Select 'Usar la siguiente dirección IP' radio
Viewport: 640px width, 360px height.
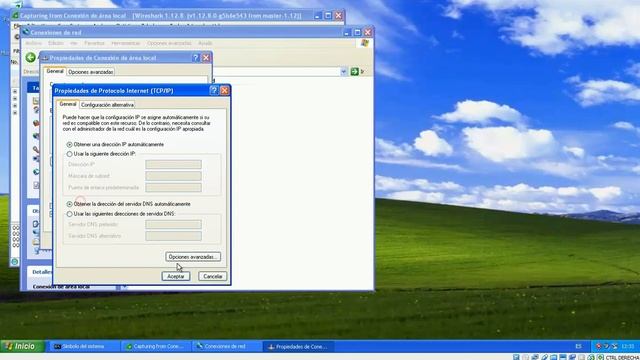(69, 154)
